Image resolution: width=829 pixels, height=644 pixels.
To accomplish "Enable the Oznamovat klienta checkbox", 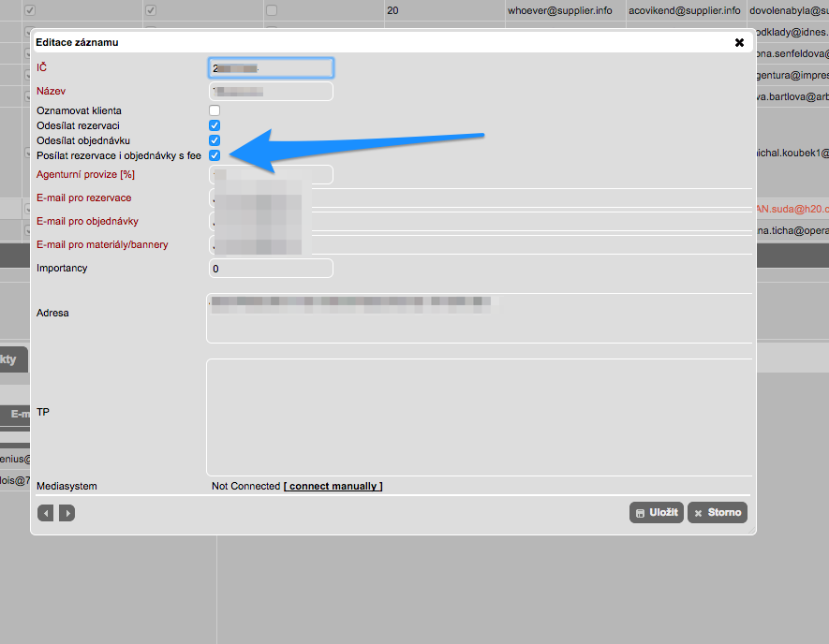I will click(x=215, y=110).
